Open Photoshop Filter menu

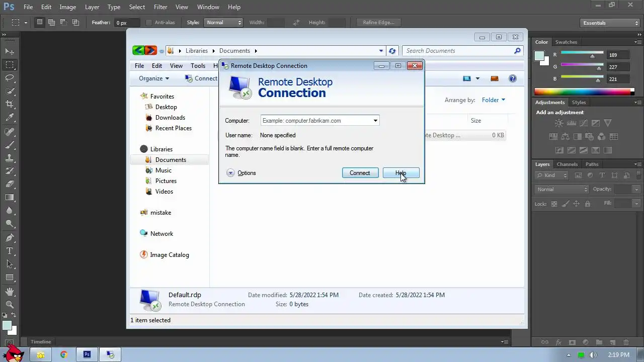pos(160,7)
